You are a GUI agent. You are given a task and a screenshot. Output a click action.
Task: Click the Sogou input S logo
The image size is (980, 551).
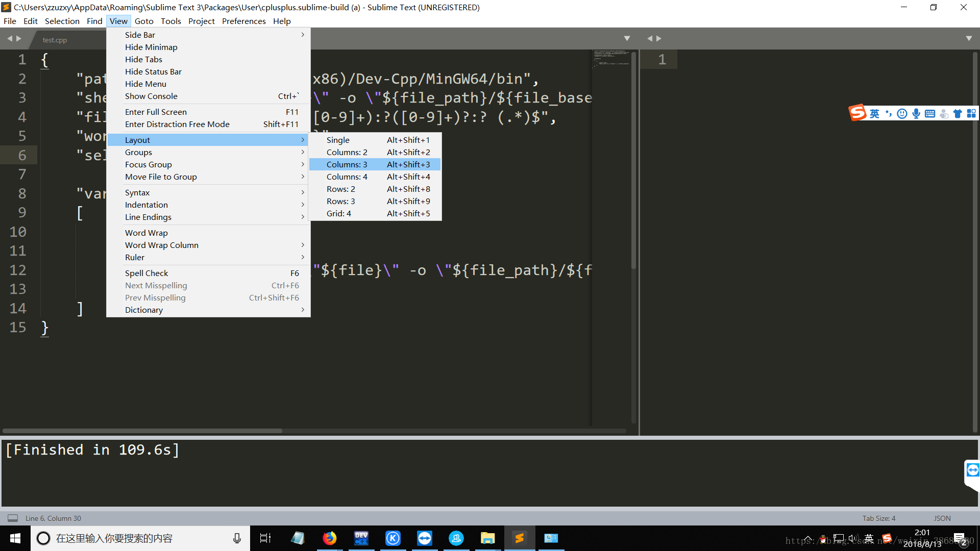click(x=857, y=113)
